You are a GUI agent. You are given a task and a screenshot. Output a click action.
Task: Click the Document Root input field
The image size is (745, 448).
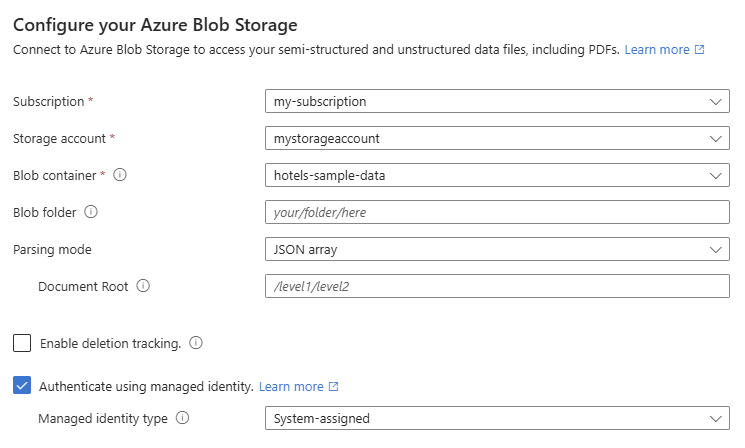497,286
